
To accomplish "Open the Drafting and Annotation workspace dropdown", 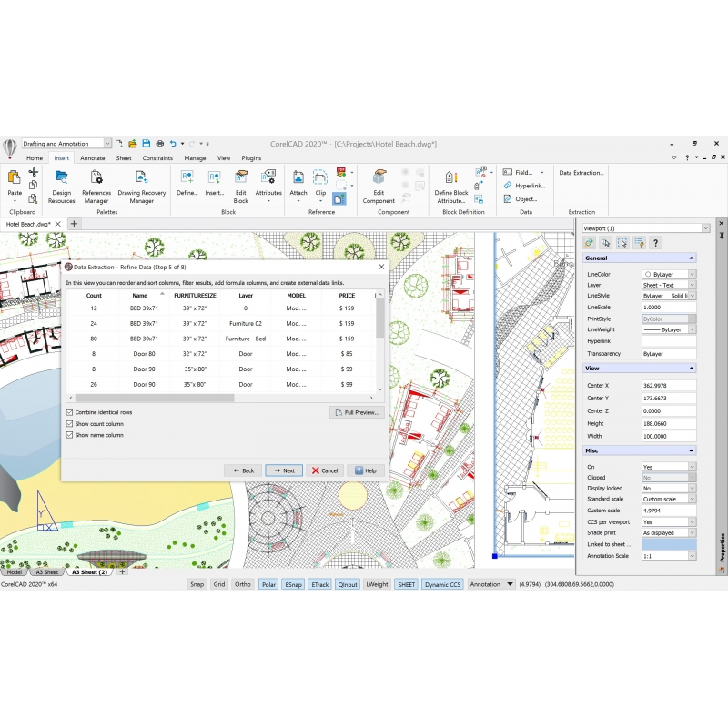I will coord(107,144).
